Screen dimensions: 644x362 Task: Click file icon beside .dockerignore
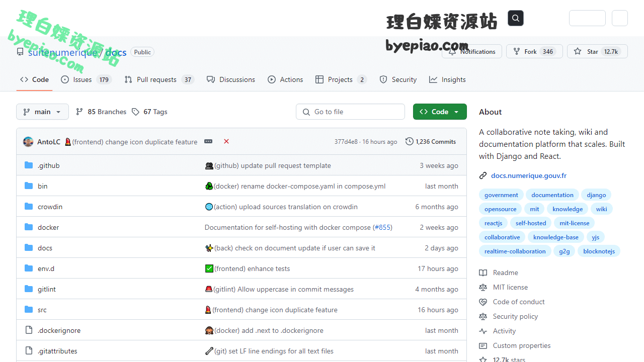[x=29, y=330]
